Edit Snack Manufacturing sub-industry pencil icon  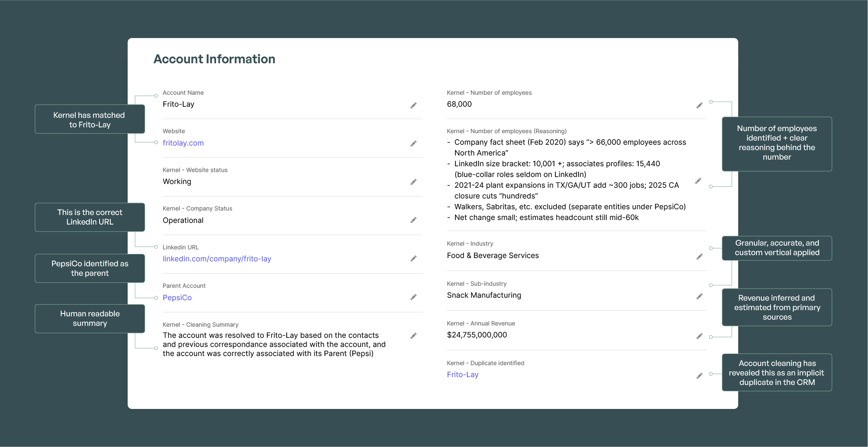(699, 296)
